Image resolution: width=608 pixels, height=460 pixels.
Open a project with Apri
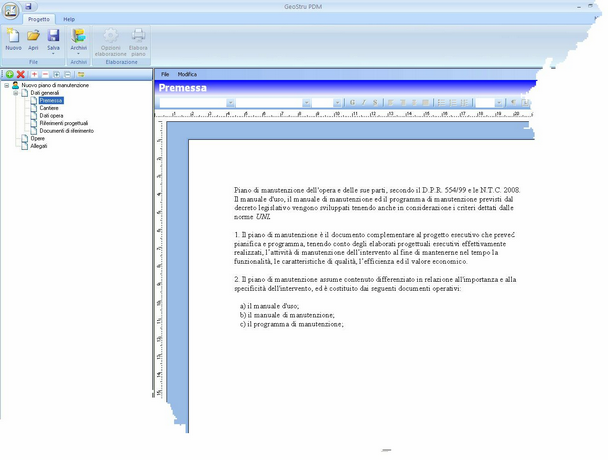(x=33, y=40)
